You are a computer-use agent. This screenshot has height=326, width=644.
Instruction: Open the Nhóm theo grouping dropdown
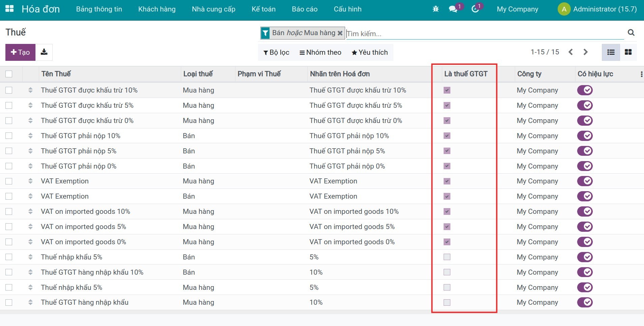(x=320, y=52)
